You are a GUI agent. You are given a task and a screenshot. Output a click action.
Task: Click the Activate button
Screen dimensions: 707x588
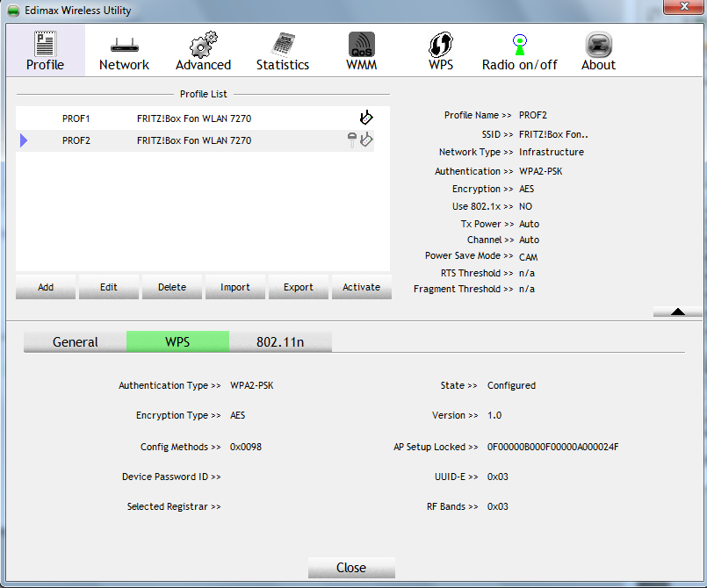[x=362, y=287]
